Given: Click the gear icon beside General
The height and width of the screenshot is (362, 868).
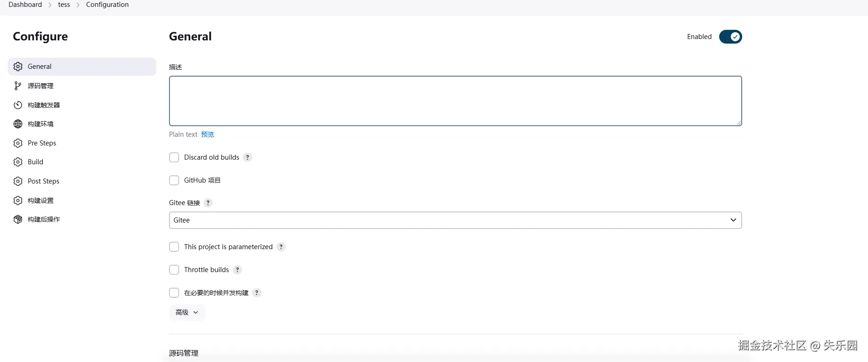Looking at the screenshot, I should pos(18,67).
